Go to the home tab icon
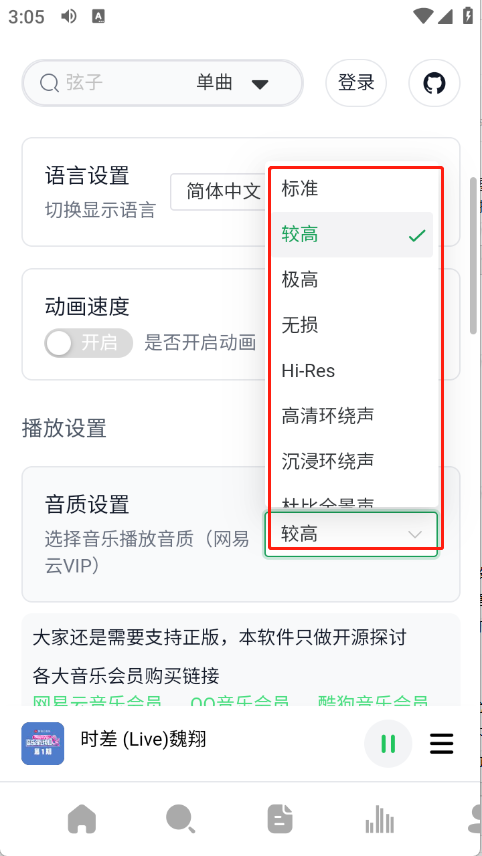Image resolution: width=482 pixels, height=856 pixels. tap(82, 820)
